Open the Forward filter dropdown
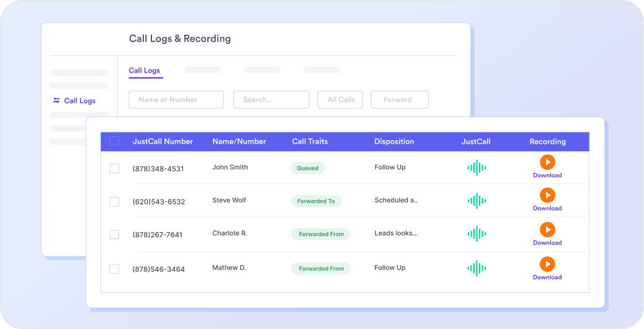This screenshot has height=329, width=644. [x=399, y=100]
